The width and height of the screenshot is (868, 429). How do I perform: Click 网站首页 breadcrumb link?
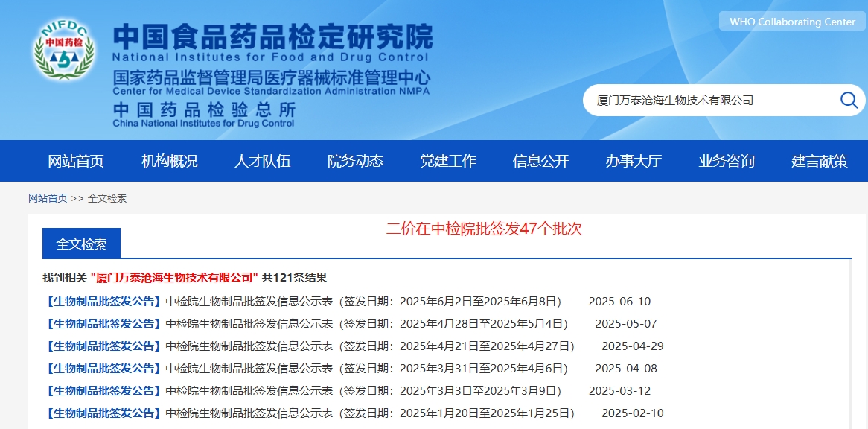48,198
